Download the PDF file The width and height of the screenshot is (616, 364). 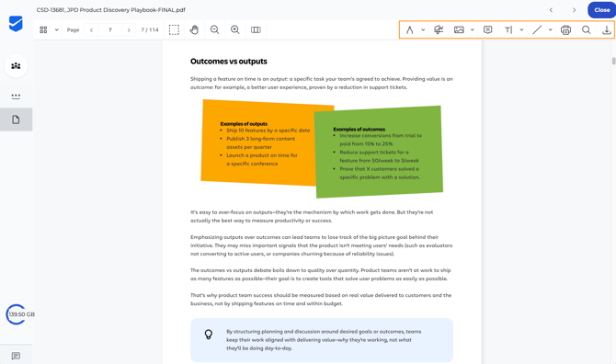click(607, 29)
